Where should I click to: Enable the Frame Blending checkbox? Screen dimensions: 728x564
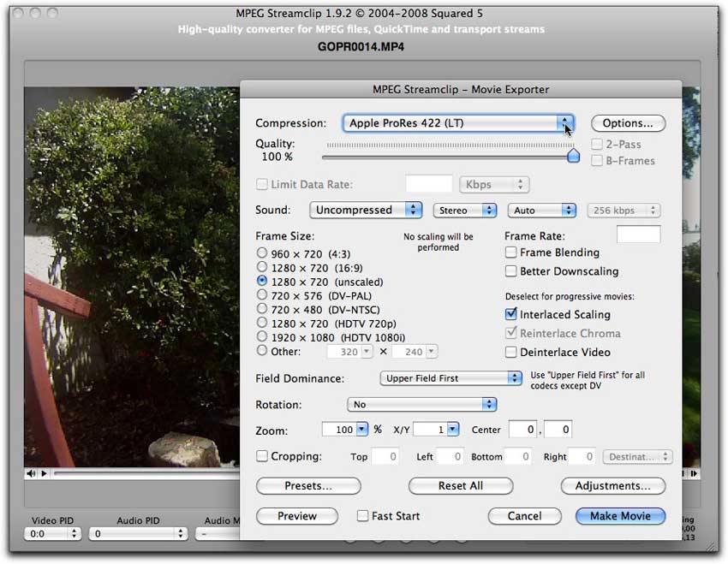[510, 252]
